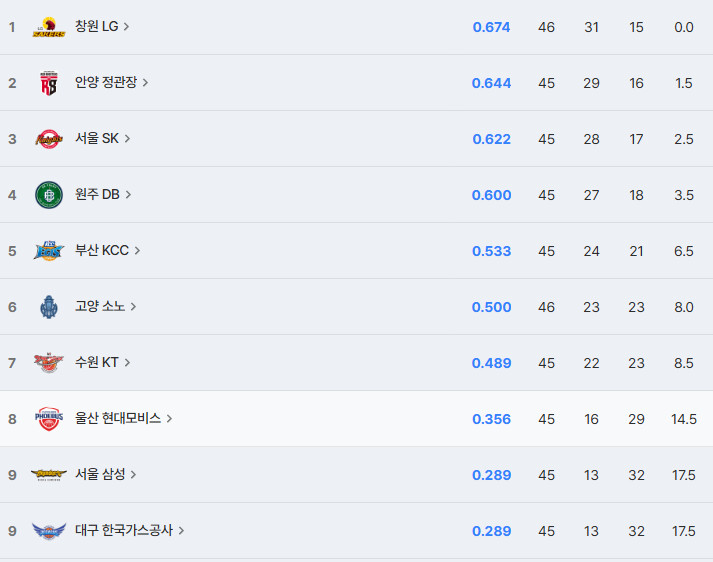Click 원주 DB's 27 wins value
Image resolution: width=713 pixels, height=562 pixels.
591,195
